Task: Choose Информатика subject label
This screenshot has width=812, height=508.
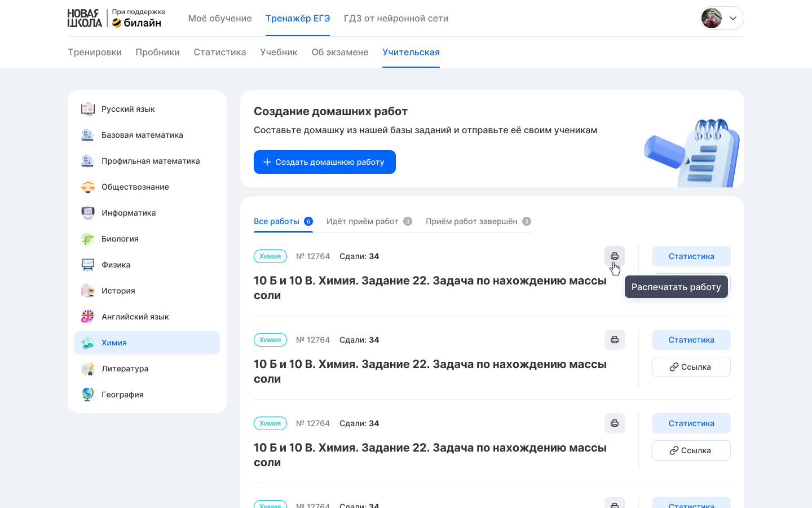Action: 129,213
